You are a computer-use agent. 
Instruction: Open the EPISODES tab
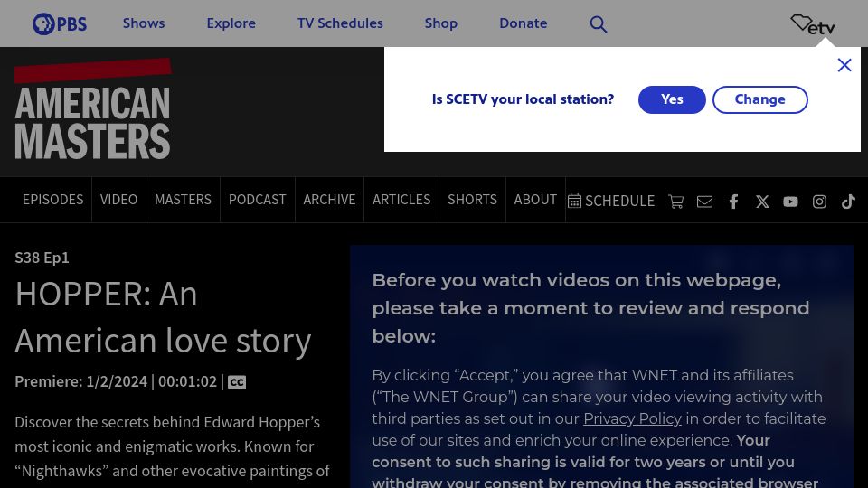(53, 200)
